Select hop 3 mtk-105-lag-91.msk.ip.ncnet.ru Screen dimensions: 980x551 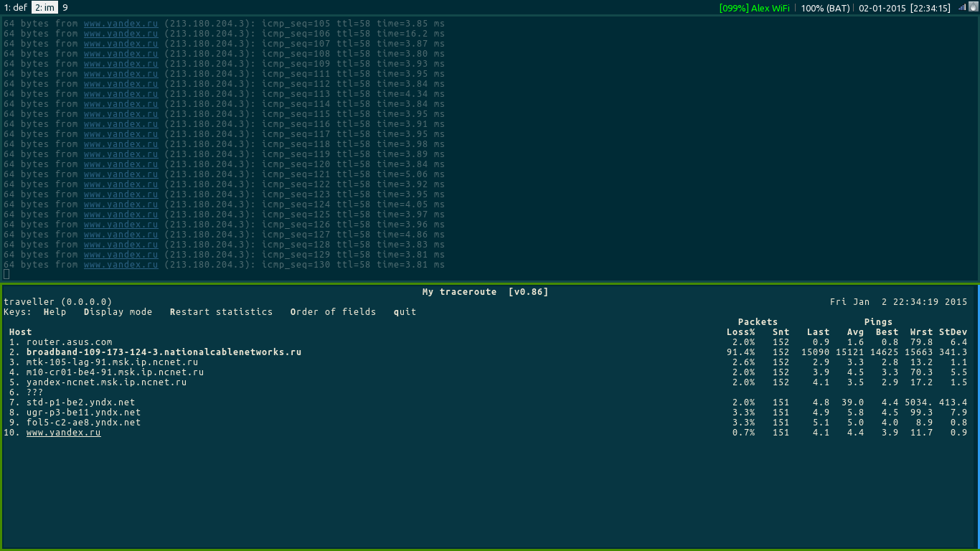(x=112, y=362)
